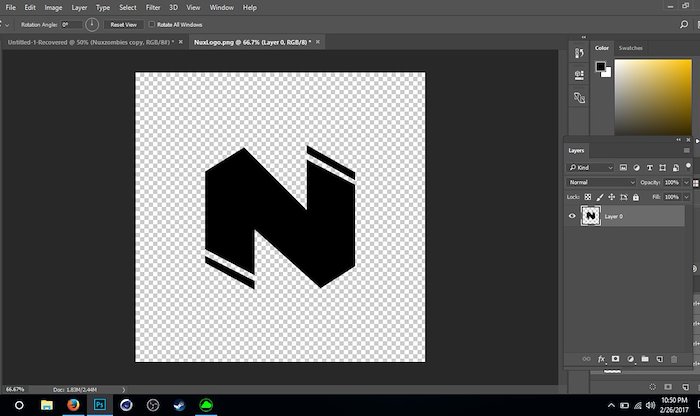Open the Layer menu
This screenshot has width=700, height=416.
tap(79, 8)
